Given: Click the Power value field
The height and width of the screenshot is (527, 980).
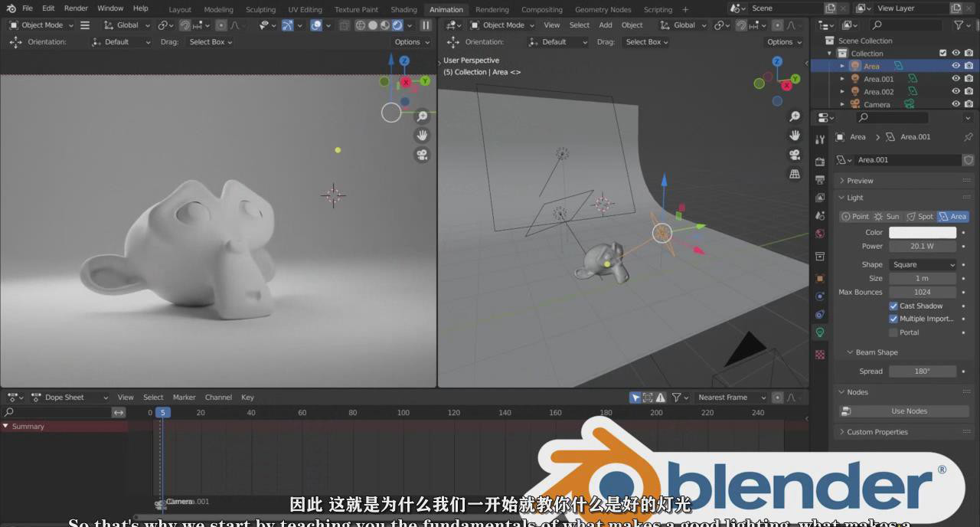Looking at the screenshot, I should [x=923, y=246].
